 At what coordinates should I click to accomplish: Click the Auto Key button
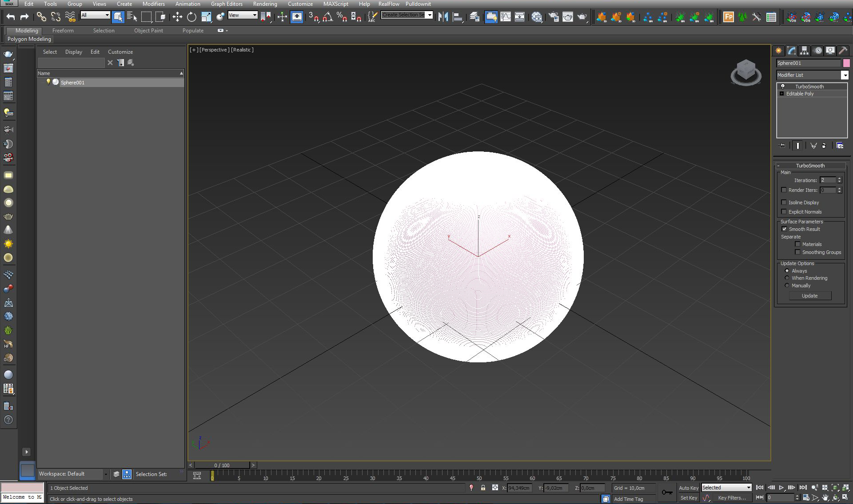pyautogui.click(x=688, y=488)
